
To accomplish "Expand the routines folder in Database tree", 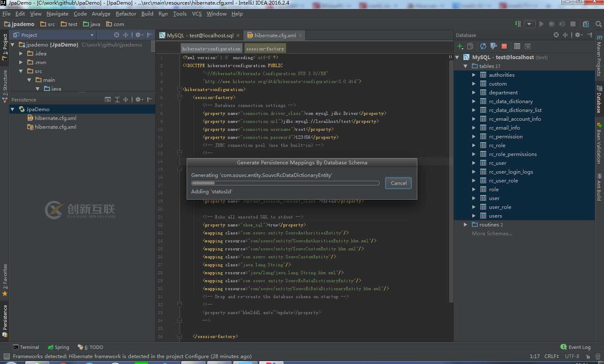I will (466, 225).
